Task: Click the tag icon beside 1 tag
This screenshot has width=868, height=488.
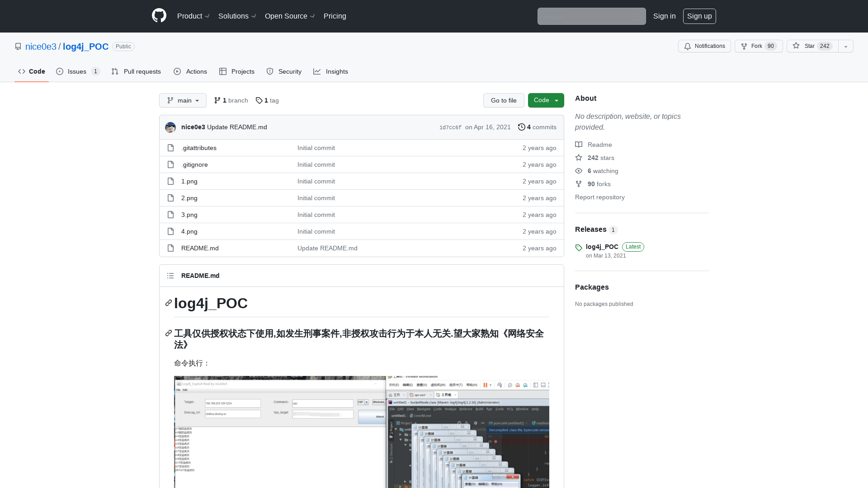Action: click(259, 100)
